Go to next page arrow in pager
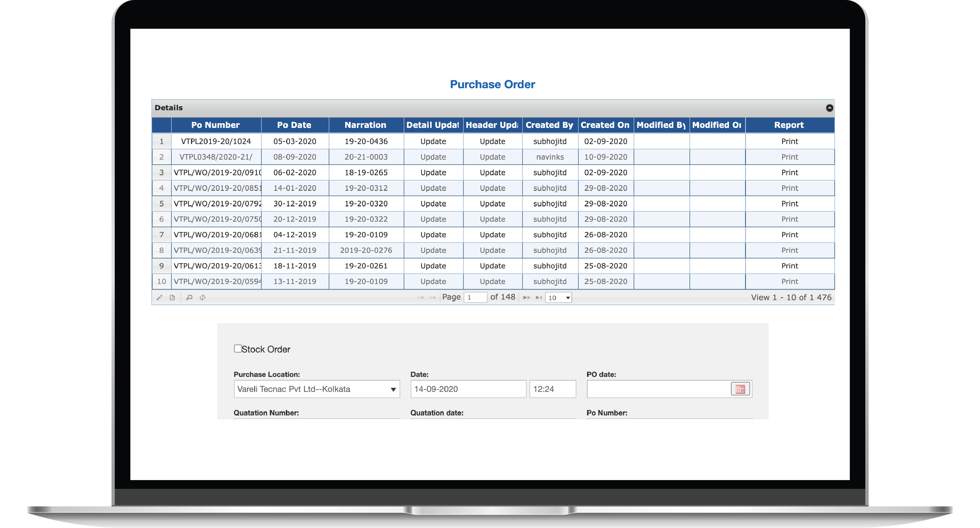The height and width of the screenshot is (528, 980). 527,298
